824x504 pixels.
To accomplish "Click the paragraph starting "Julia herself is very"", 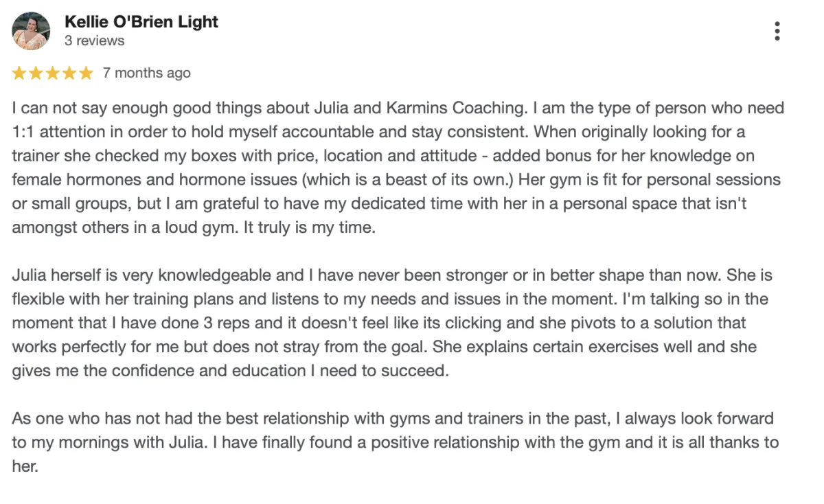I will [x=391, y=323].
